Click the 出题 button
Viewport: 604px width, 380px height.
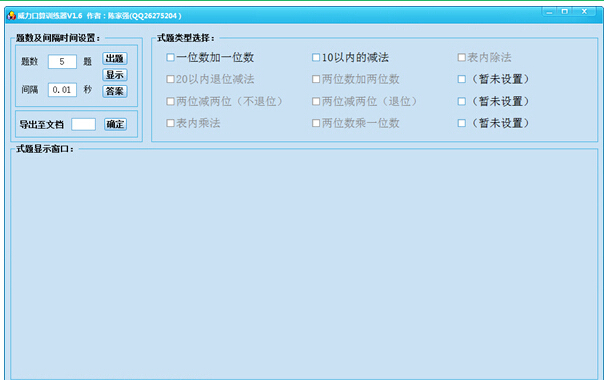(x=115, y=59)
